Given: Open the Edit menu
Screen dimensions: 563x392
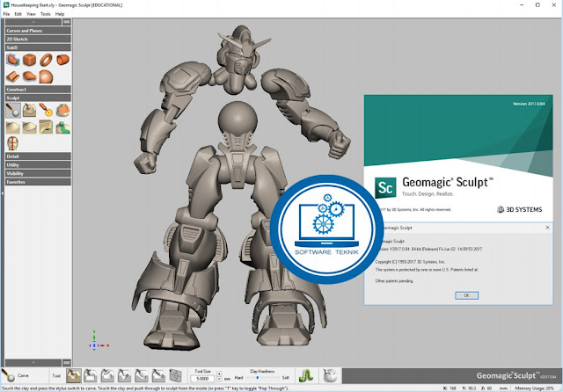Looking at the screenshot, I should [x=18, y=14].
